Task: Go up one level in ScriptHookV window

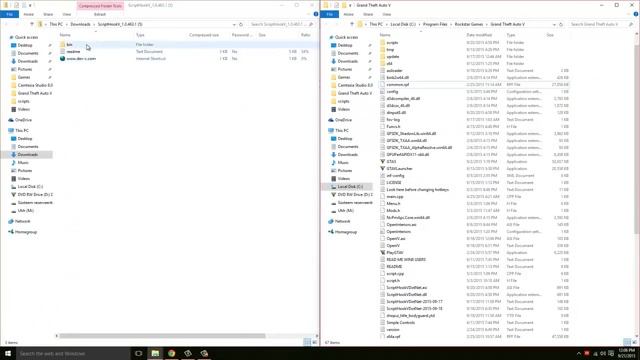Action: pyautogui.click(x=32, y=24)
